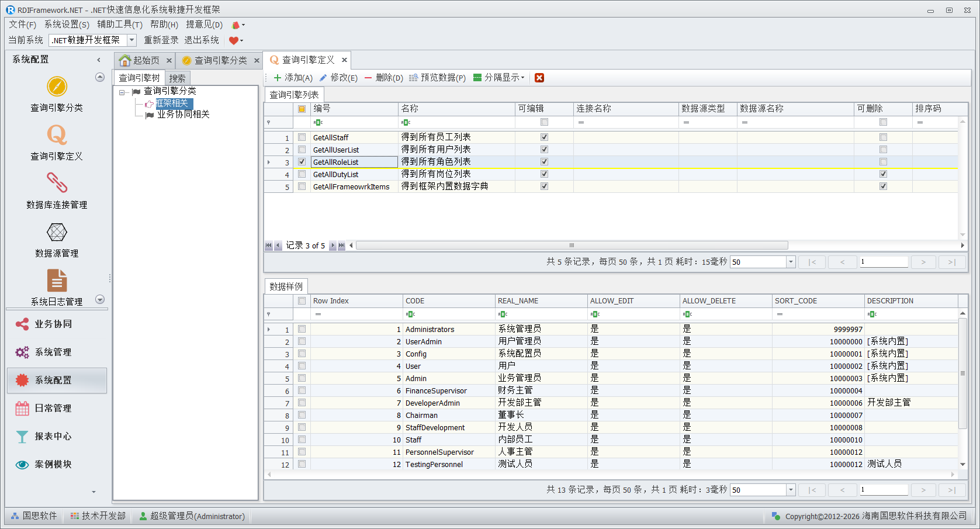Click the 添加(A) toolbar button

point(293,78)
